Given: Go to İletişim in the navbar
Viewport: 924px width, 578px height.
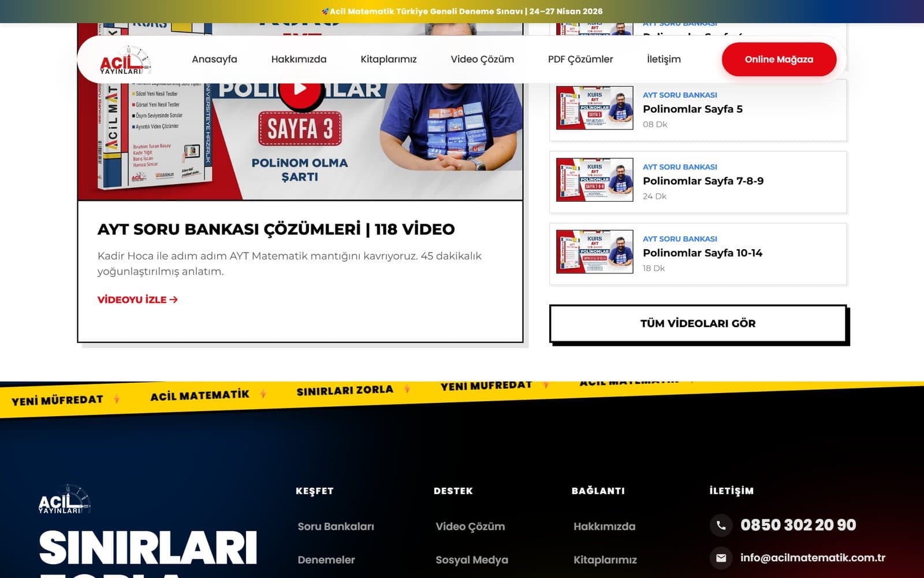Looking at the screenshot, I should 664,59.
